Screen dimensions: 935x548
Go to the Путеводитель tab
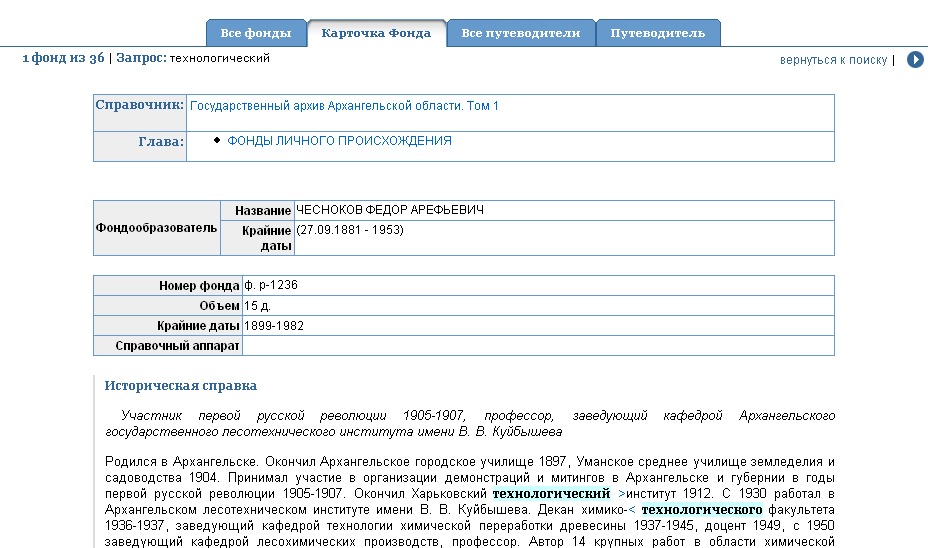[657, 33]
